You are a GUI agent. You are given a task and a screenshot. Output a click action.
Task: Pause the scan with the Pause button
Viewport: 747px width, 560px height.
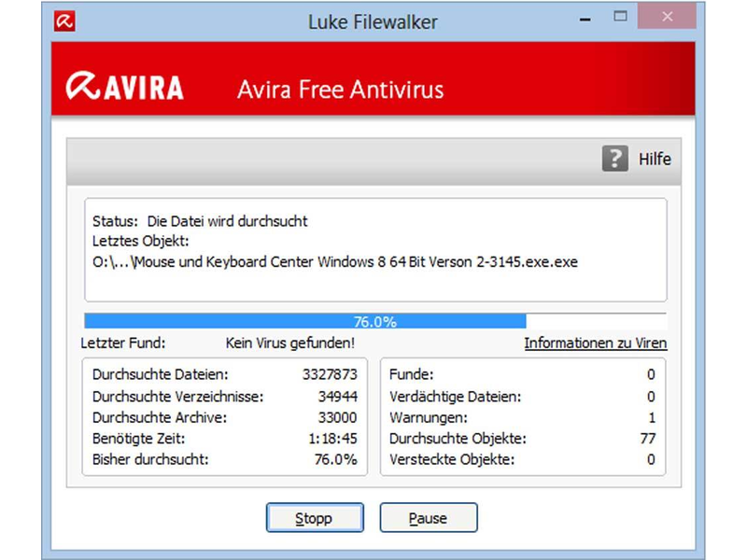pyautogui.click(x=429, y=518)
